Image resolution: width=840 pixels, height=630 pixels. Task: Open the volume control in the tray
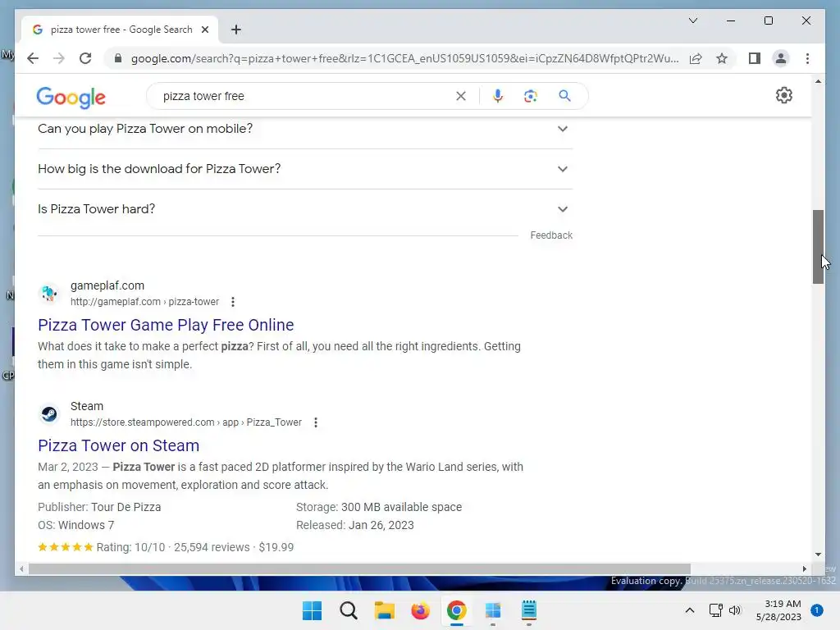coord(735,610)
